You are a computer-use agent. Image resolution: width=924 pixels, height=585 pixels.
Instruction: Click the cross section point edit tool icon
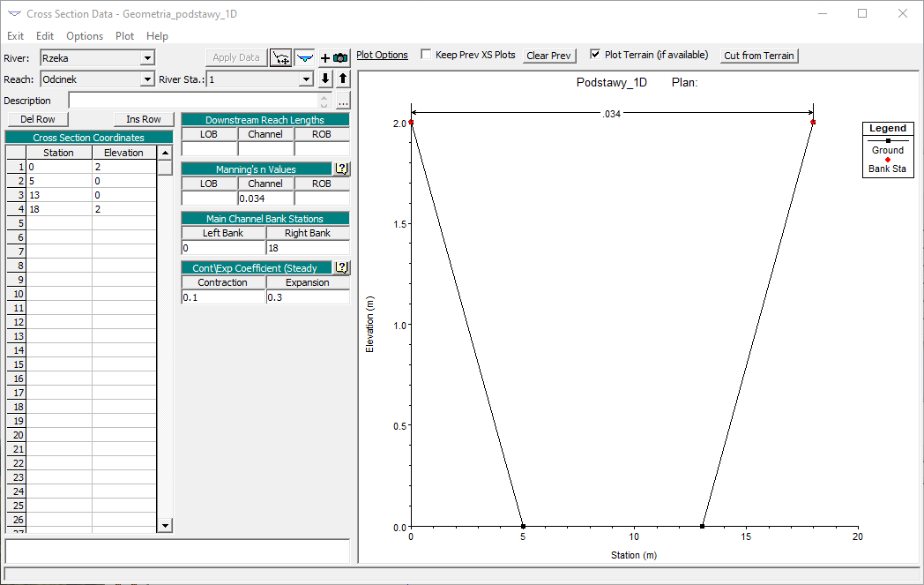(x=280, y=57)
